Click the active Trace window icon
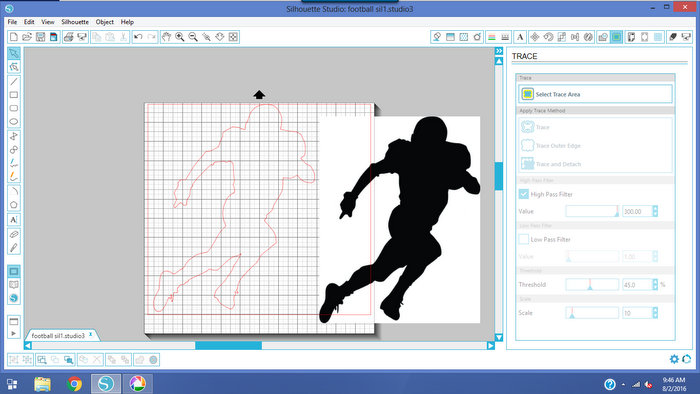Screen dimensions: 700x394 pos(617,37)
